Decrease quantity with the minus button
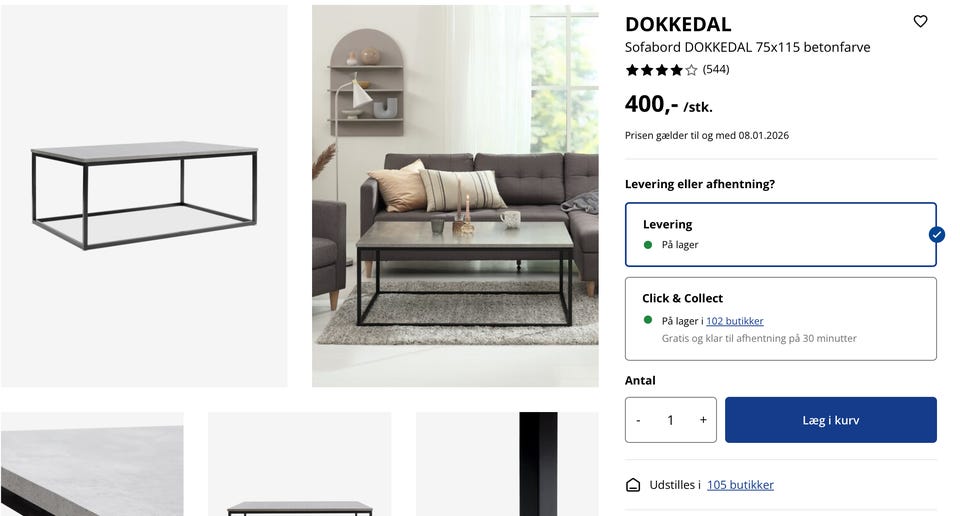Viewport: 960px width, 516px height. point(639,420)
